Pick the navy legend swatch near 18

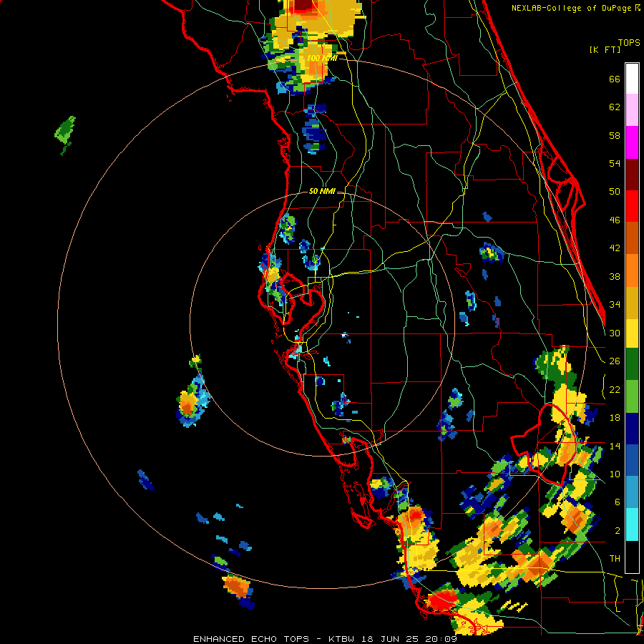coord(632,429)
